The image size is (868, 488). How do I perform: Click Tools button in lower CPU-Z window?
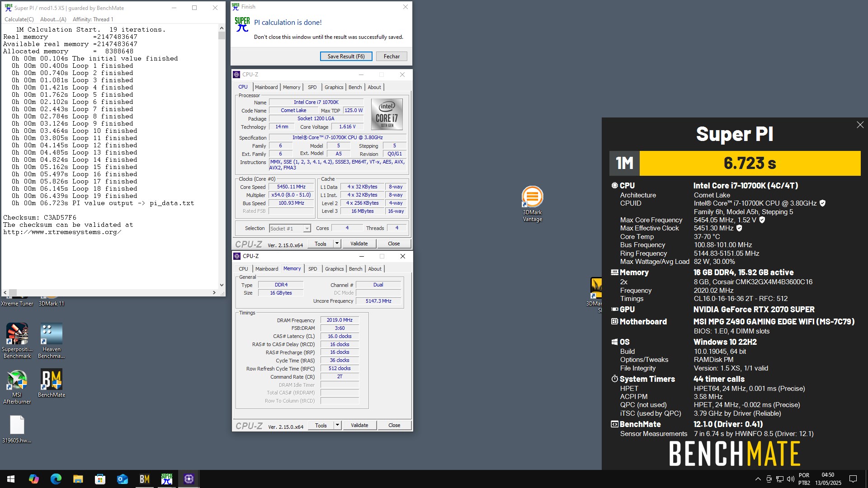tap(321, 425)
